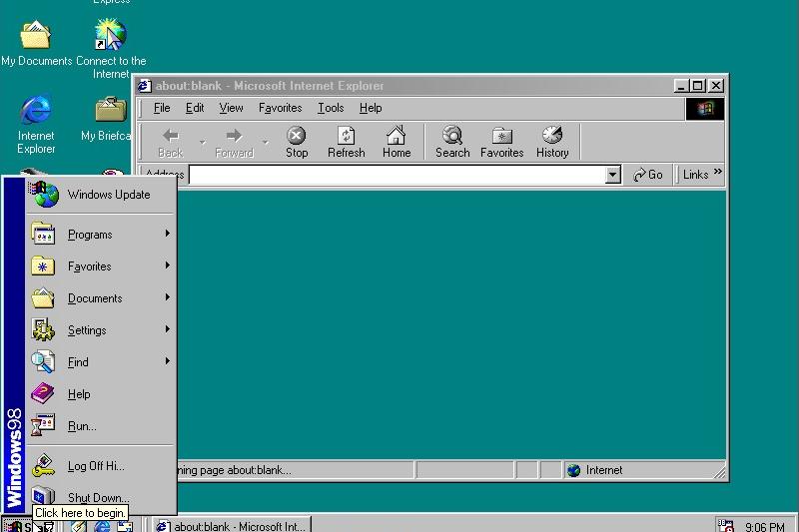Open the Favorites toolbar icon
799x532 pixels.
(501, 142)
